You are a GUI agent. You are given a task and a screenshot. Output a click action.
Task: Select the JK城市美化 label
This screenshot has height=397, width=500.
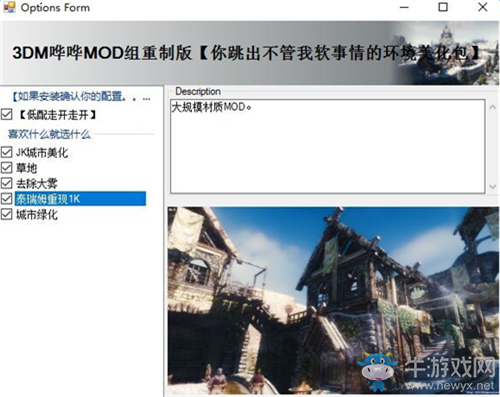pos(42,153)
